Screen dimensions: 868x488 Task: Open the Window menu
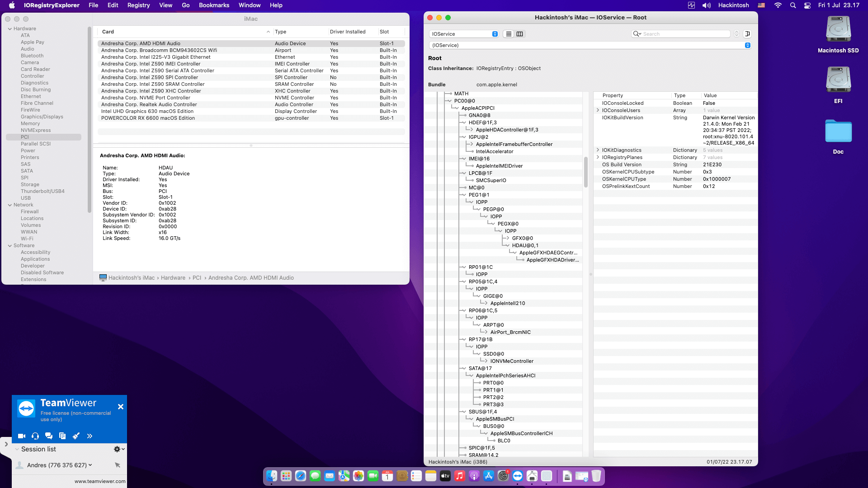pos(250,5)
